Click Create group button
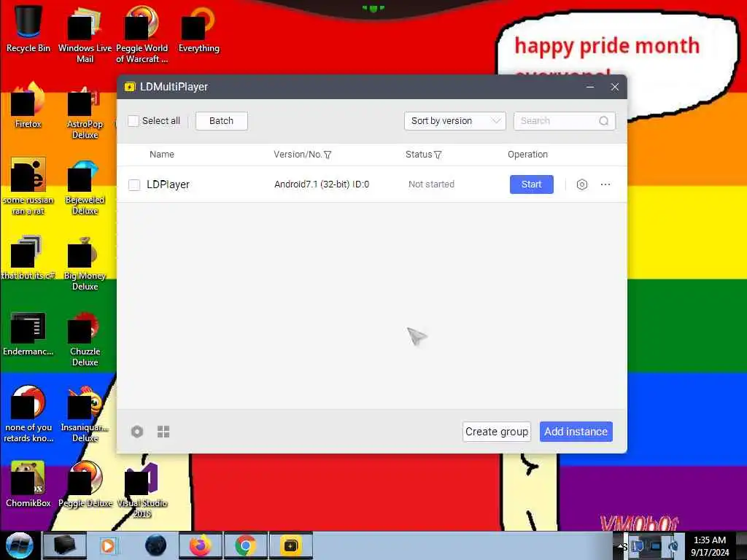The width and height of the screenshot is (747, 560). click(496, 432)
